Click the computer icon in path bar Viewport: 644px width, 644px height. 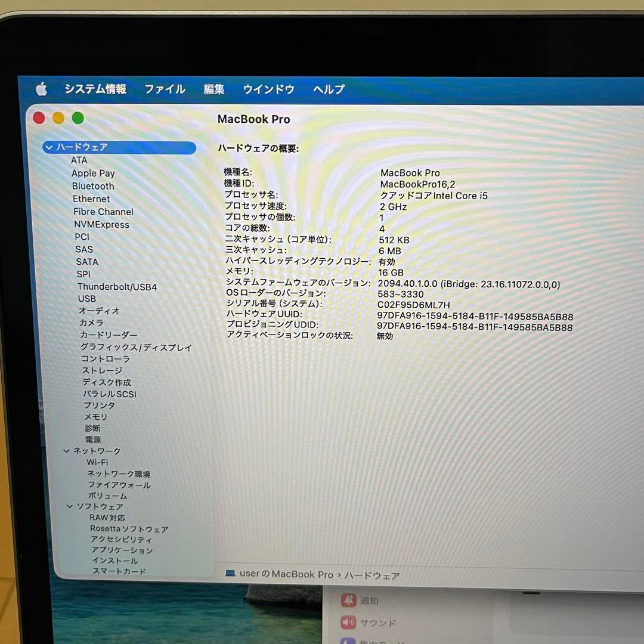click(x=230, y=572)
